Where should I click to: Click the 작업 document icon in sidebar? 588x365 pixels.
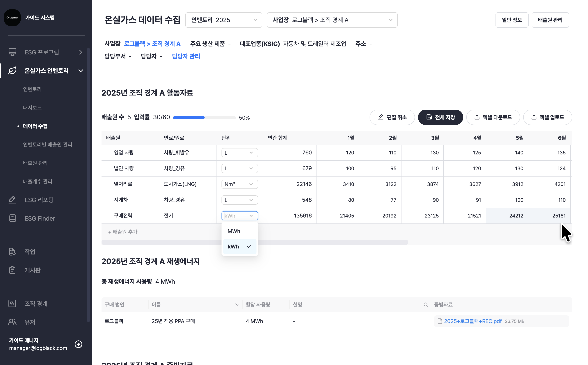coord(12,252)
